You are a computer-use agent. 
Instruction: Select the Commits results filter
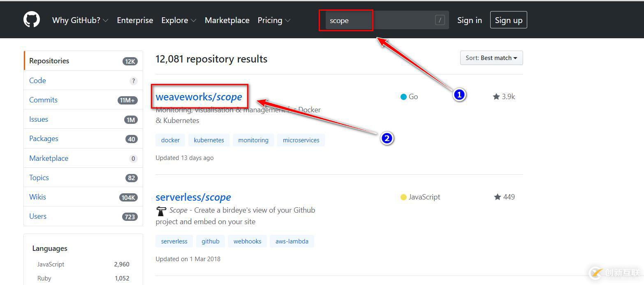click(x=83, y=100)
